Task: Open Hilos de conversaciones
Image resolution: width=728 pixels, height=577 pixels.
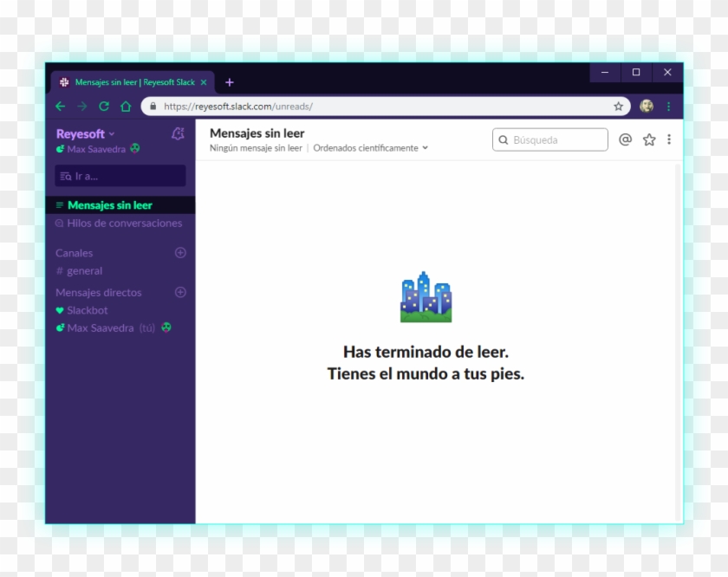Action: pos(124,224)
